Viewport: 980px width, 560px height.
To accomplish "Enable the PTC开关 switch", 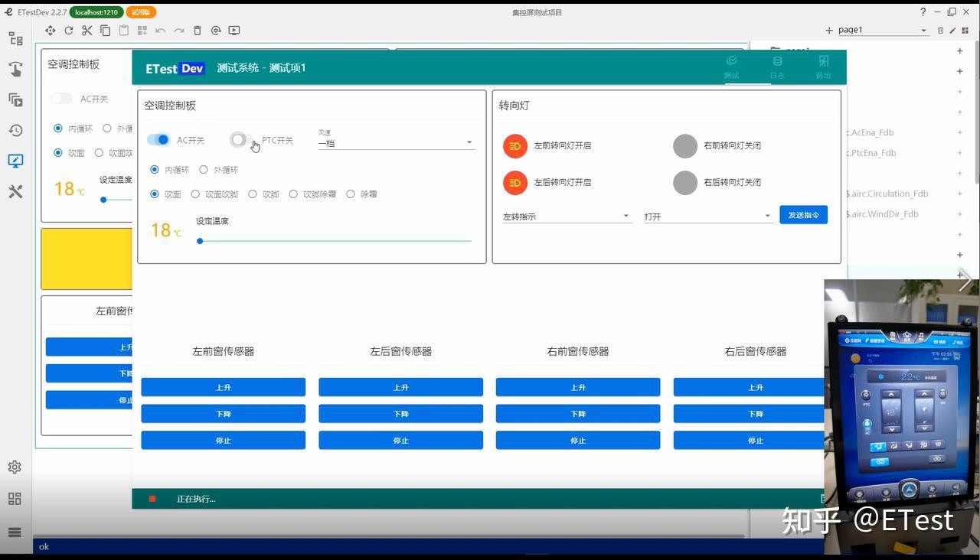I will tap(240, 140).
